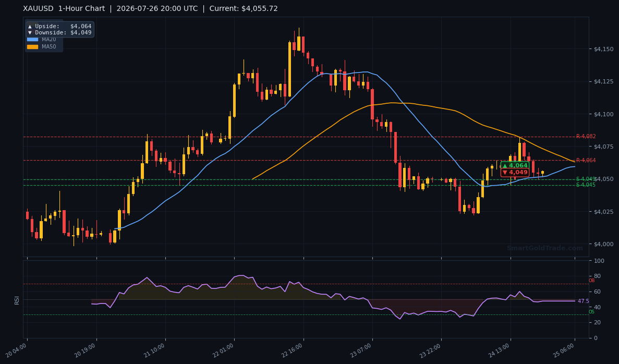Select the Upside $4,064 line in legend box
This screenshot has height=364, width=619.
click(x=59, y=26)
